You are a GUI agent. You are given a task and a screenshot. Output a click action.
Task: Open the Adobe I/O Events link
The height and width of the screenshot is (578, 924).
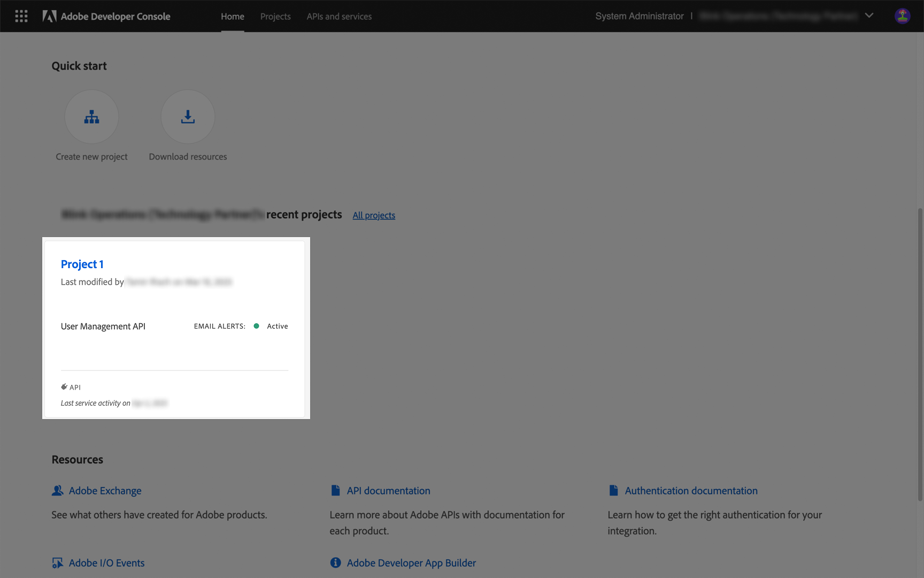[x=107, y=563]
